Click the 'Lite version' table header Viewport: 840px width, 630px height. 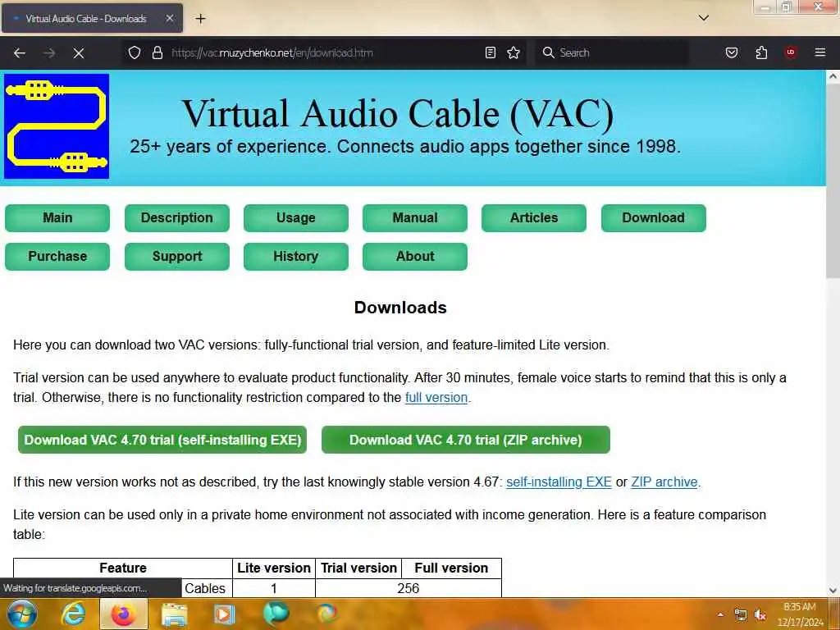click(274, 568)
